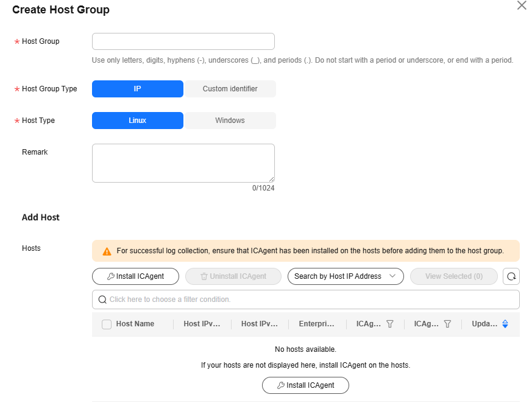Viewport: 532px width, 403px height.
Task: Select IP as host group type
Action: click(137, 89)
